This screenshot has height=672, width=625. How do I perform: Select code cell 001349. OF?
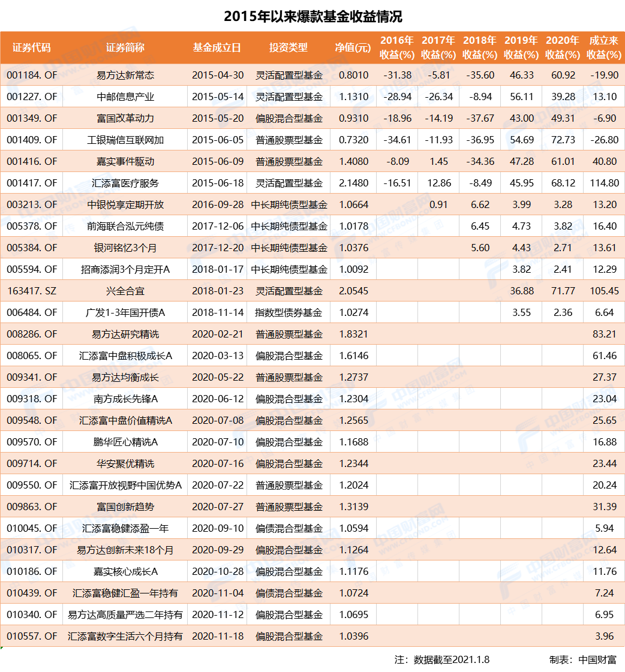tap(32, 118)
